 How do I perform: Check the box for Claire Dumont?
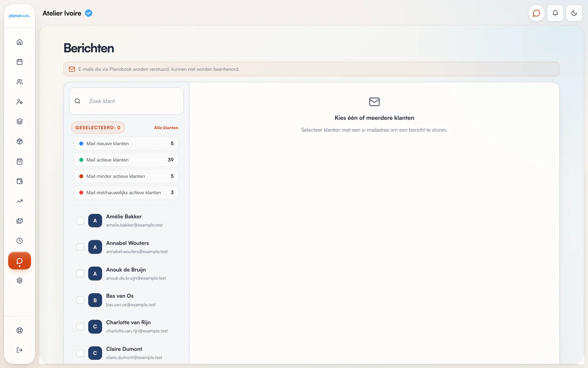(x=80, y=353)
